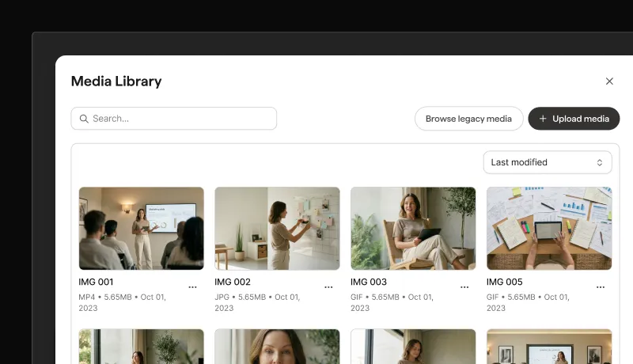Screen dimensions: 633x364
Task: Click the GIF details under IMG 003
Action: pyautogui.click(x=392, y=302)
